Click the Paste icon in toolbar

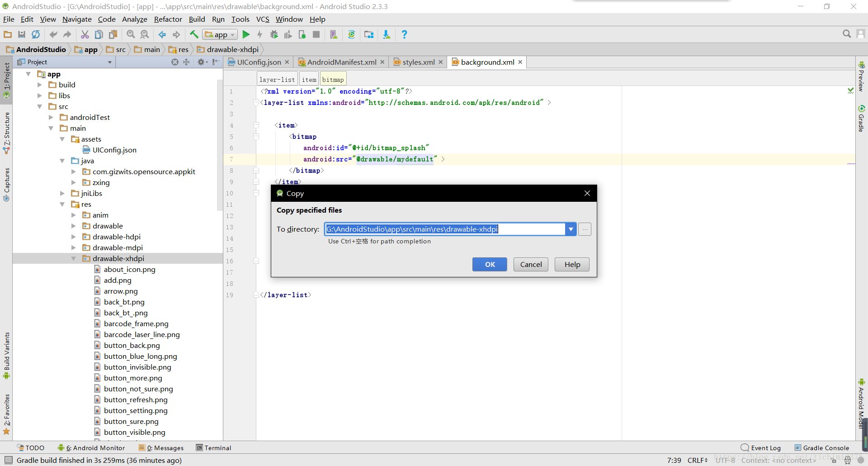coord(113,34)
